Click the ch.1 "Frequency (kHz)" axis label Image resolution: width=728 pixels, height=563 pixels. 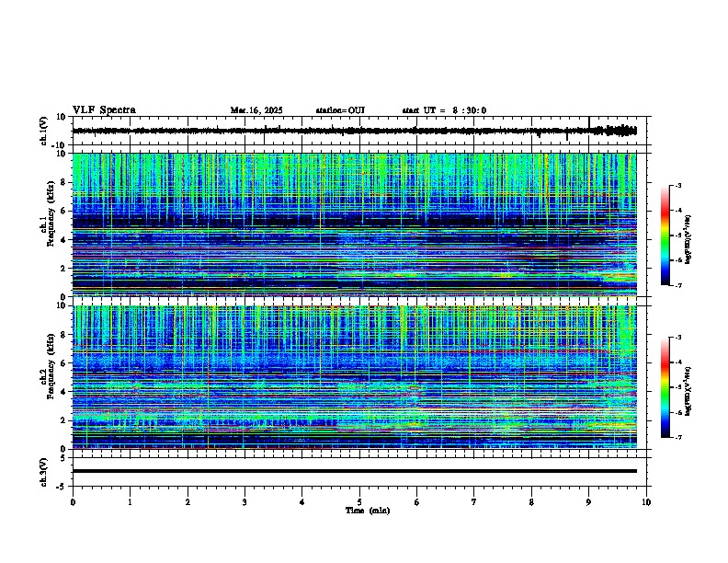pyautogui.click(x=51, y=215)
